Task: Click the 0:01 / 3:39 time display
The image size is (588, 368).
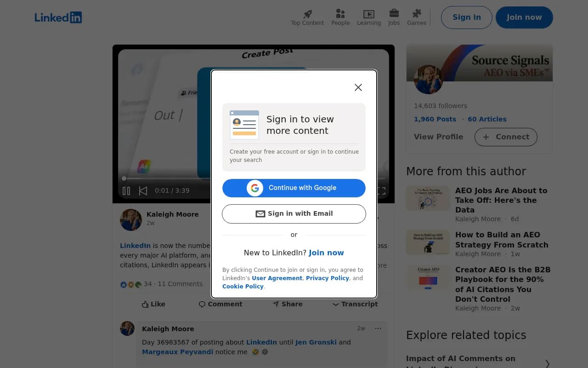Action: point(172,190)
